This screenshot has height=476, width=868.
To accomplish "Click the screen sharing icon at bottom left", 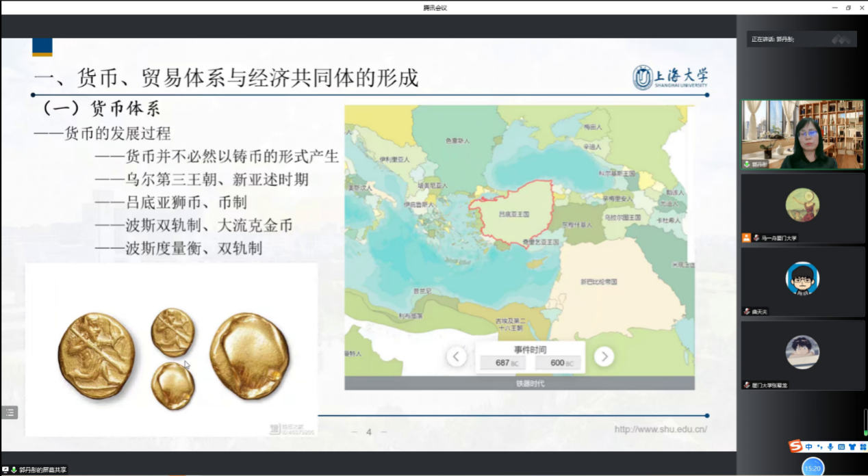I will (x=5, y=470).
